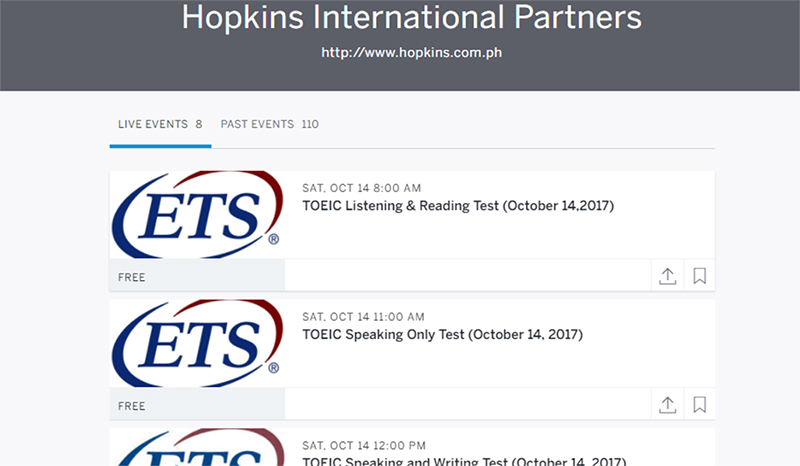Click the SAT, OCT 14 12:00 PM date
800x466 pixels.
[364, 445]
